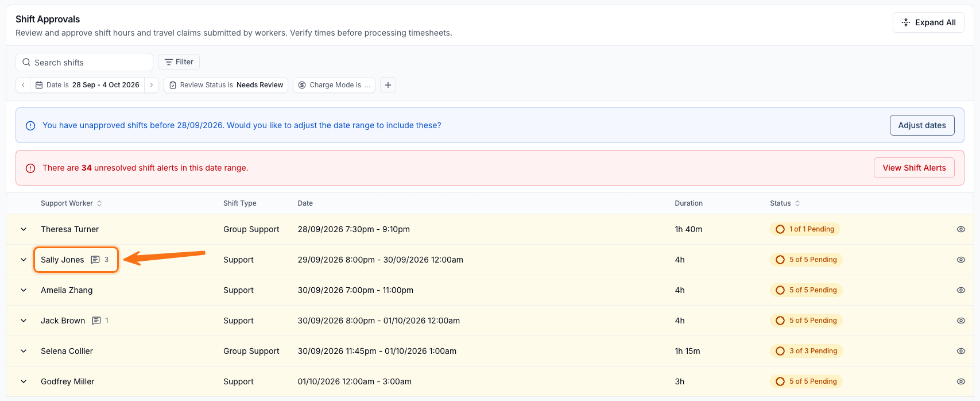Go to previous date range arrow
Screen dimensions: 980x401
click(x=23, y=85)
